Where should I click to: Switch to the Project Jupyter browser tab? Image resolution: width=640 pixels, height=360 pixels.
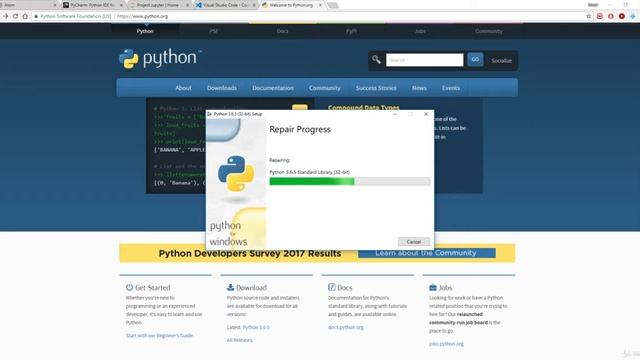(x=159, y=5)
